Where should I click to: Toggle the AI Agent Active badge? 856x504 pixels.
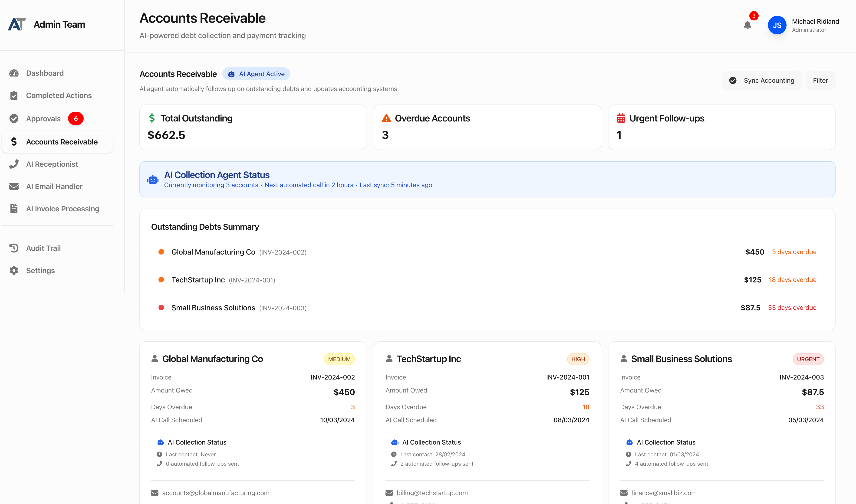(x=257, y=74)
